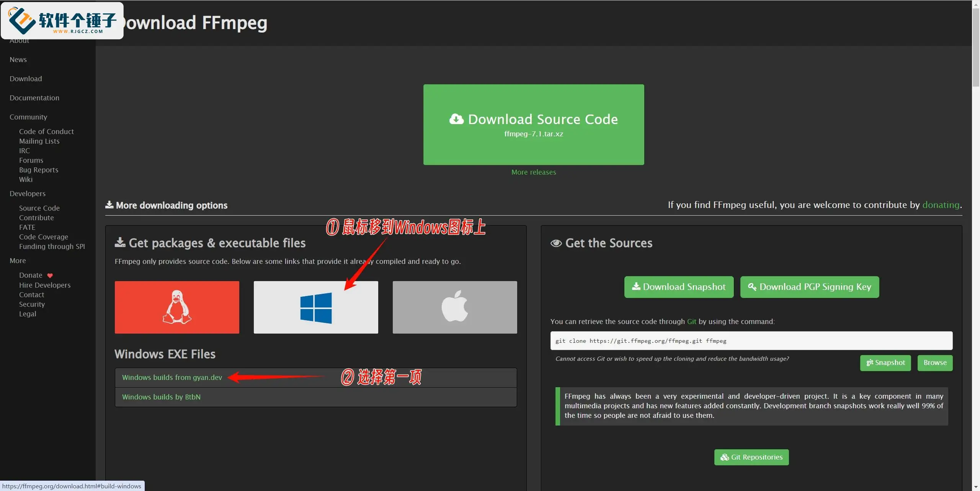
Task: Click the scrollbar up arrow
Action: tap(976, 4)
